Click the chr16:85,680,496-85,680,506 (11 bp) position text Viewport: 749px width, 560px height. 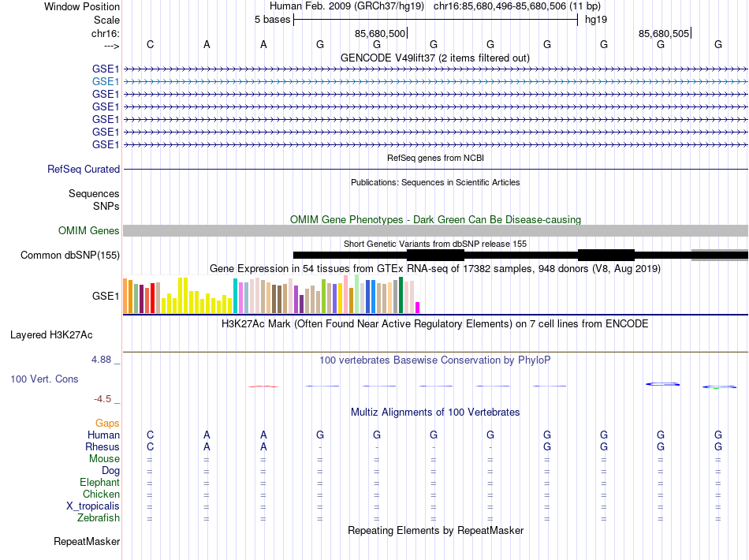pos(517,6)
